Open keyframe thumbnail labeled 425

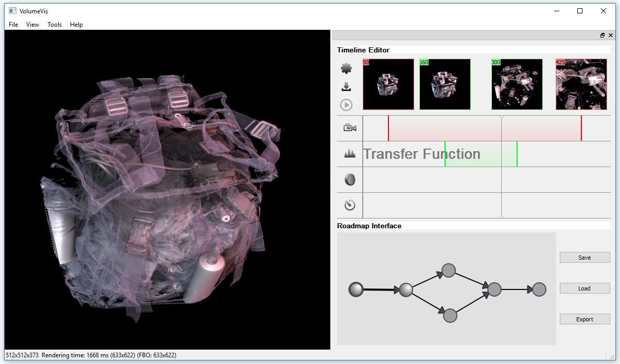[581, 84]
